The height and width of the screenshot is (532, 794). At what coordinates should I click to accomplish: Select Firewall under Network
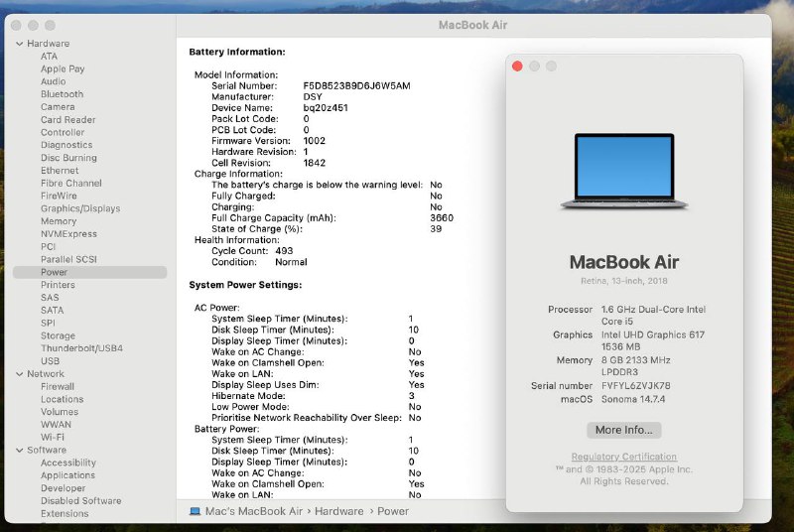point(58,387)
